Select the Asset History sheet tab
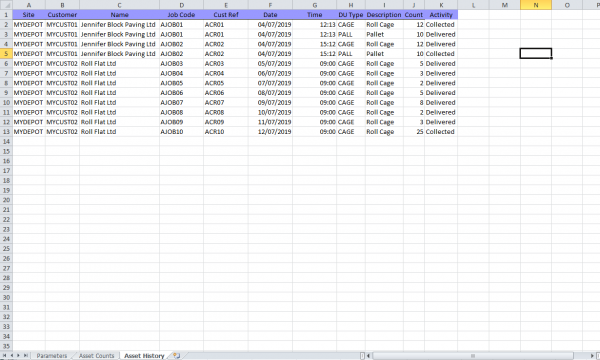 pyautogui.click(x=144, y=356)
